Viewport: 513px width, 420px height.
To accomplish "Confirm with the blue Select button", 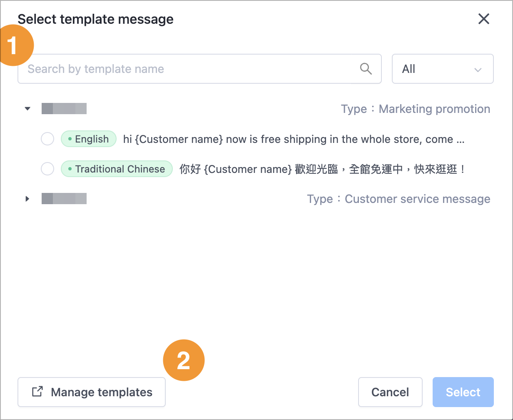I will (463, 392).
